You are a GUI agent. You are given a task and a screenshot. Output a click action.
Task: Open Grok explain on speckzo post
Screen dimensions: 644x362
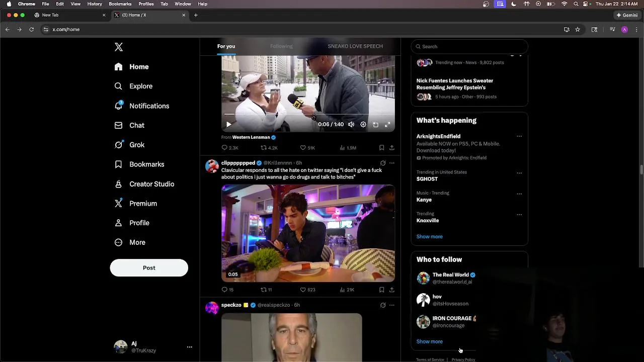coord(383,305)
